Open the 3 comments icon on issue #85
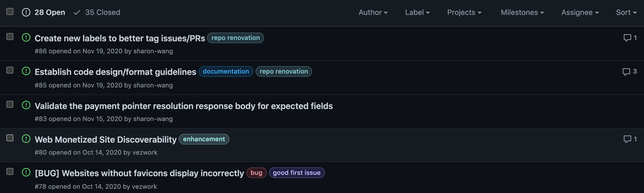 [x=626, y=72]
